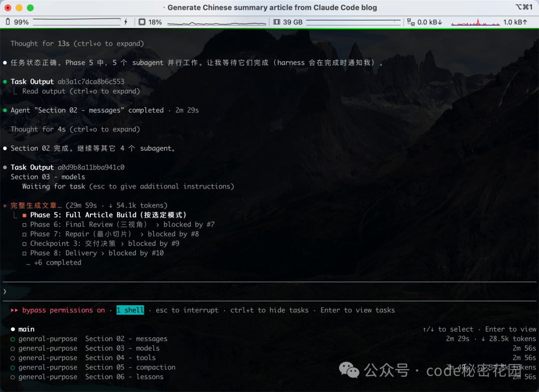The image size is (539, 392).
Task: Click the green bullet before first Task Output
Action: [5, 82]
